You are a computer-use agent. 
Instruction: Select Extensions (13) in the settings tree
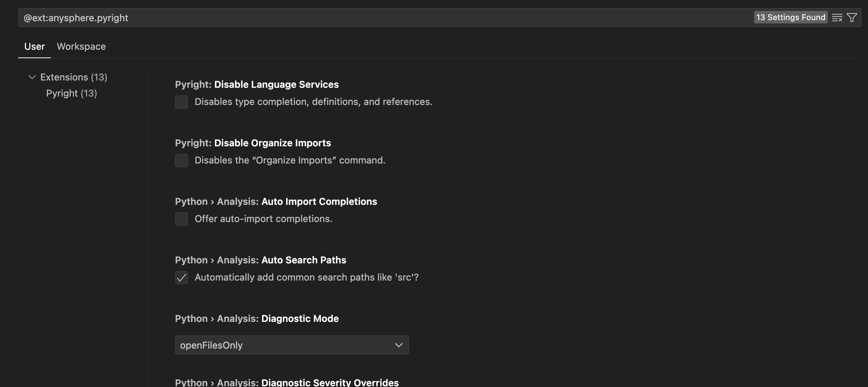click(74, 77)
